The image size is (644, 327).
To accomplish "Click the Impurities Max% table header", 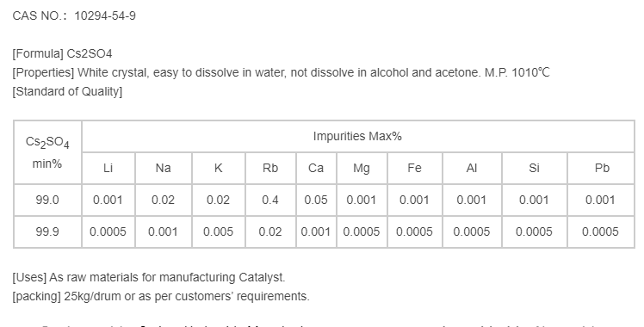I will tap(357, 136).
